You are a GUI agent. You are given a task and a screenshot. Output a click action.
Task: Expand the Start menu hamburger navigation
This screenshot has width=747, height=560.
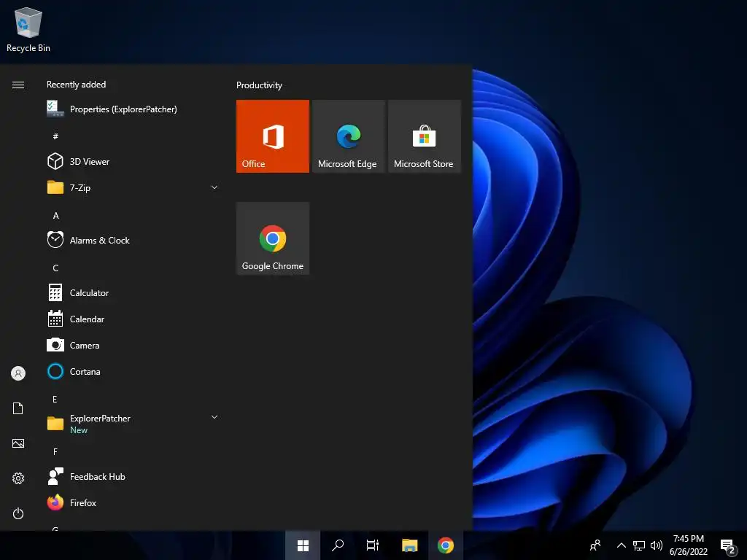(18, 85)
